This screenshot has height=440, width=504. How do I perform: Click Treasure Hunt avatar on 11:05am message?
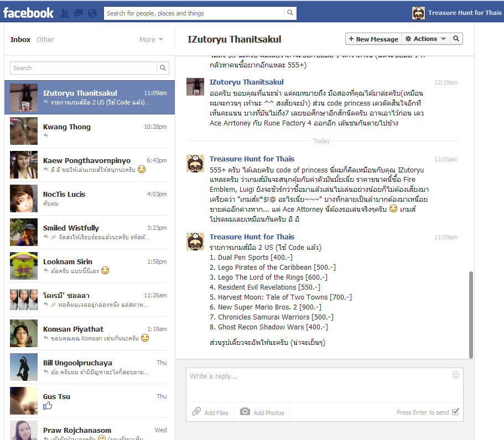(x=195, y=164)
